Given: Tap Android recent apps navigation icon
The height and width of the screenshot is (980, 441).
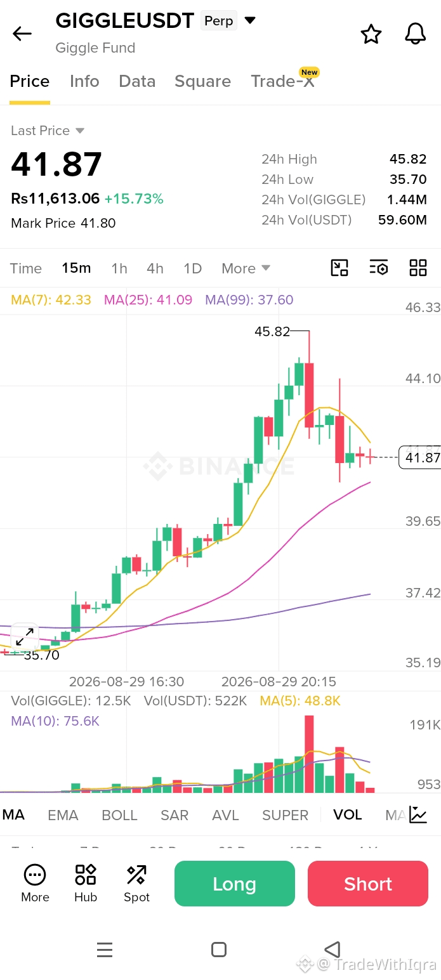Looking at the screenshot, I should (x=105, y=950).
